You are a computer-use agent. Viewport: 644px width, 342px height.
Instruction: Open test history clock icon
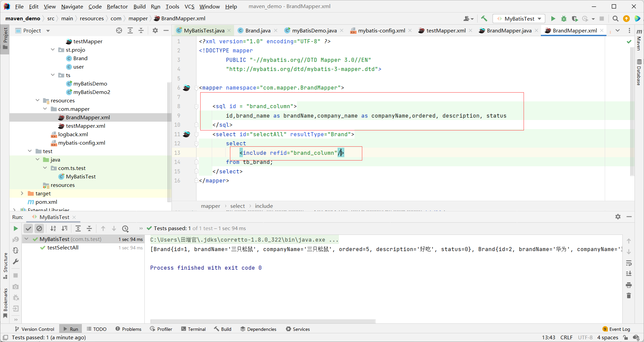(x=125, y=228)
